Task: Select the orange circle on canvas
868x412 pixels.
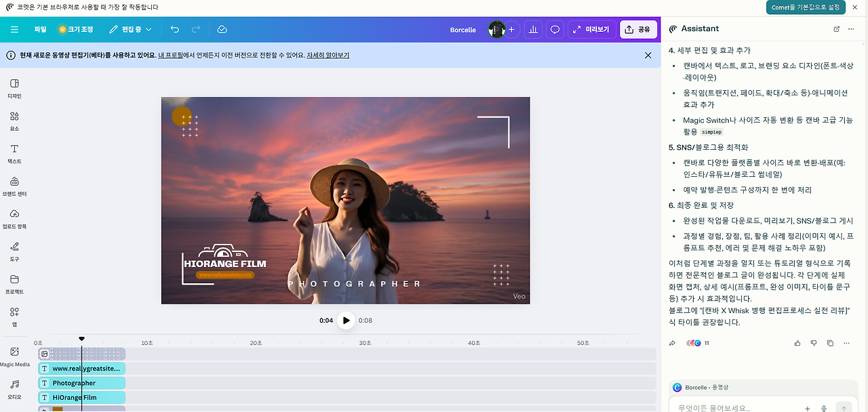Action: click(x=181, y=116)
